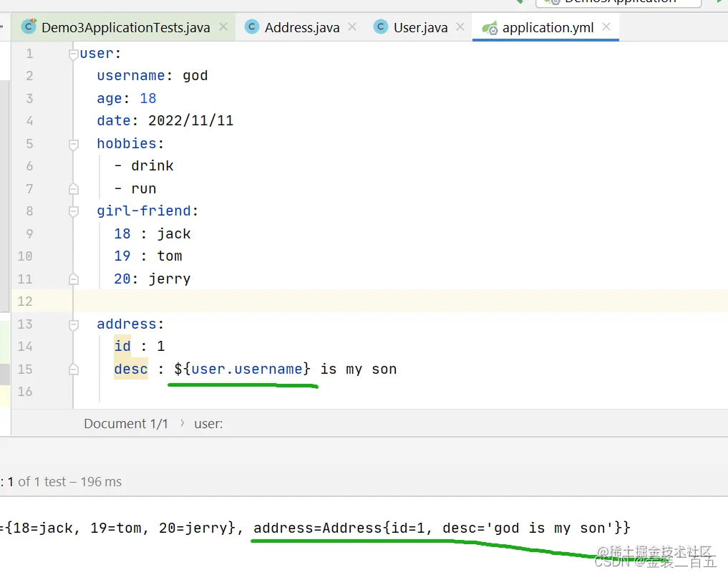Screen dimensions: 728x575
Task: Click the username key on line 2
Action: pos(131,76)
